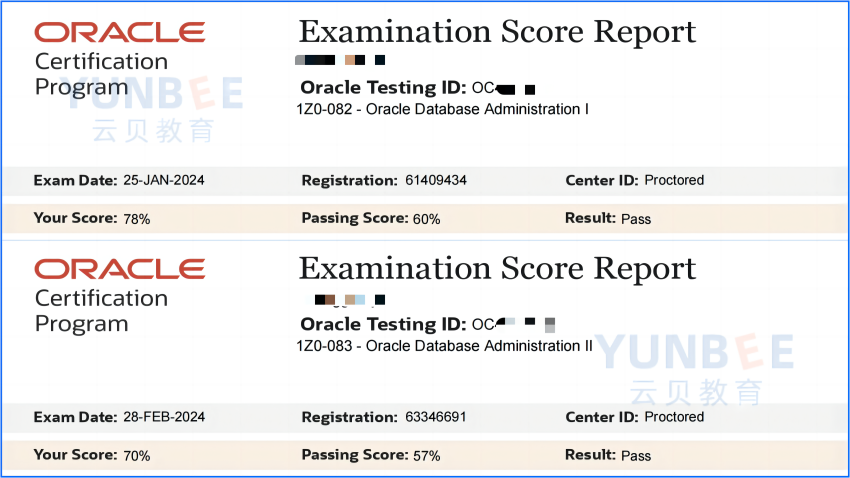Click the 57% passing score

(x=427, y=456)
